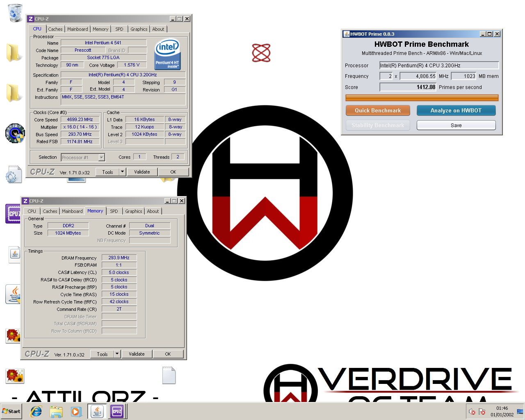Click Core Voltage value 1.576 V
525x420 pixels.
pyautogui.click(x=132, y=65)
